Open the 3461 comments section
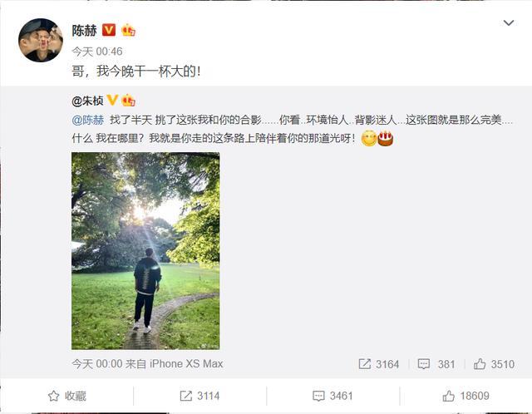 pyautogui.click(x=332, y=396)
